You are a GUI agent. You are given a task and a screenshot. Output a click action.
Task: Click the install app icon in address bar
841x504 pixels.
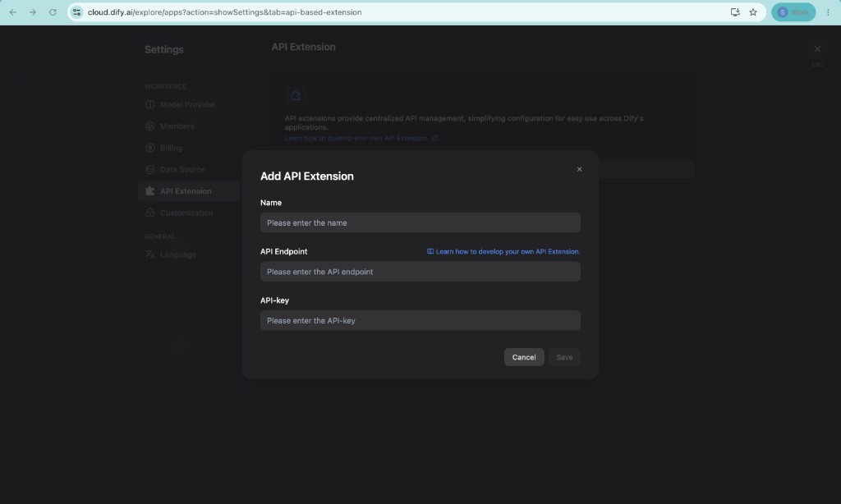(x=735, y=11)
